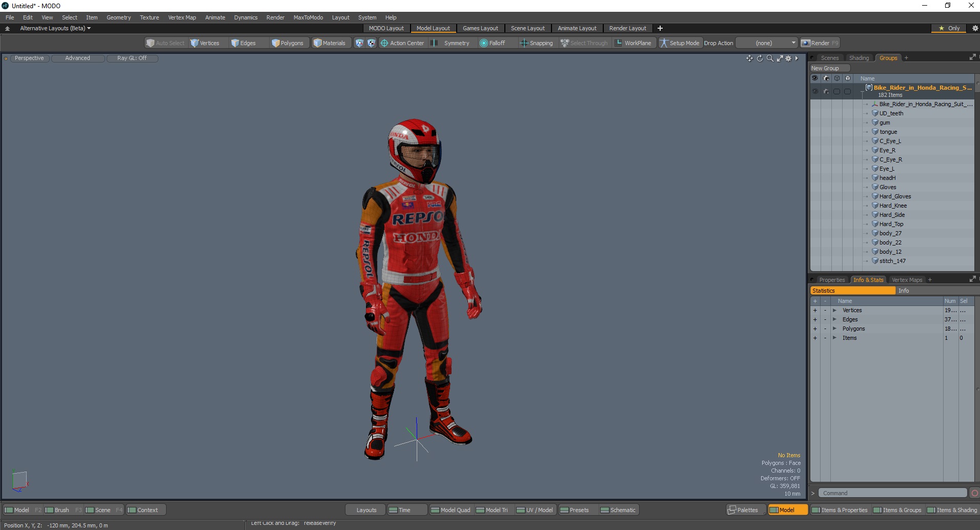Click the viewport arrow menu icon
The image size is (980, 530).
click(797, 58)
